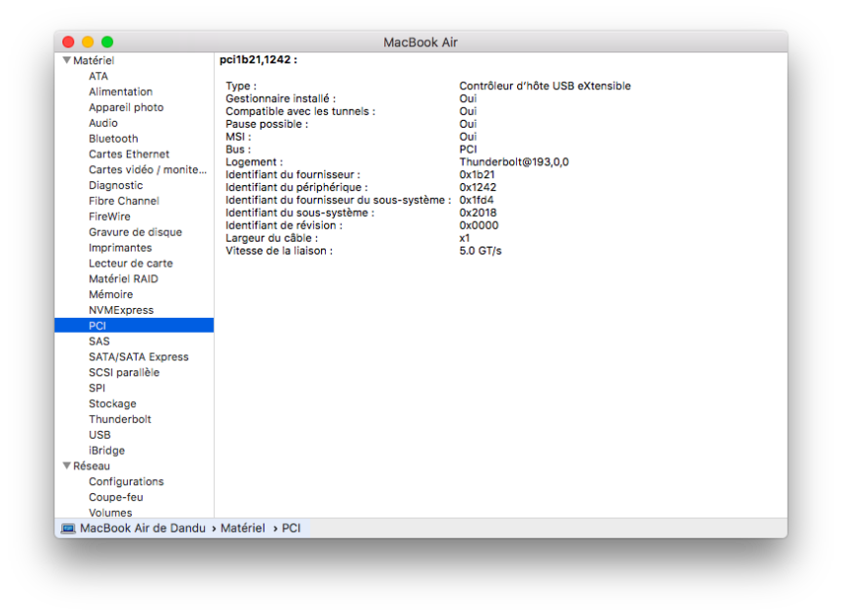Click Réseau section header label

coord(92,465)
